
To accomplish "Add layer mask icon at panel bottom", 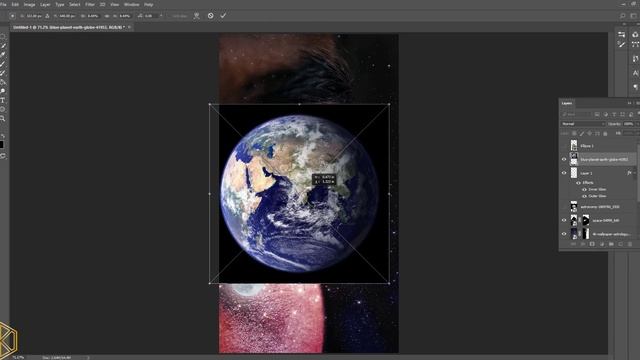I will [x=592, y=244].
